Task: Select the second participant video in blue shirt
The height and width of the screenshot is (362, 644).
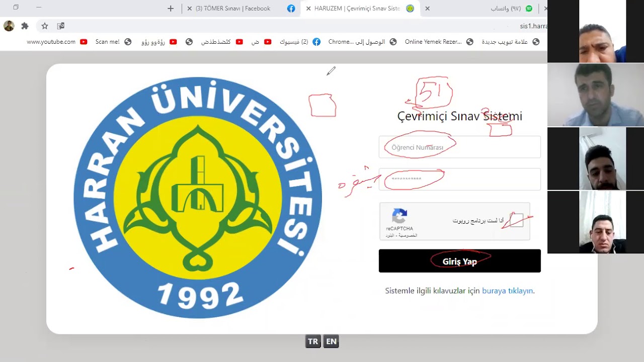Action: click(596, 95)
